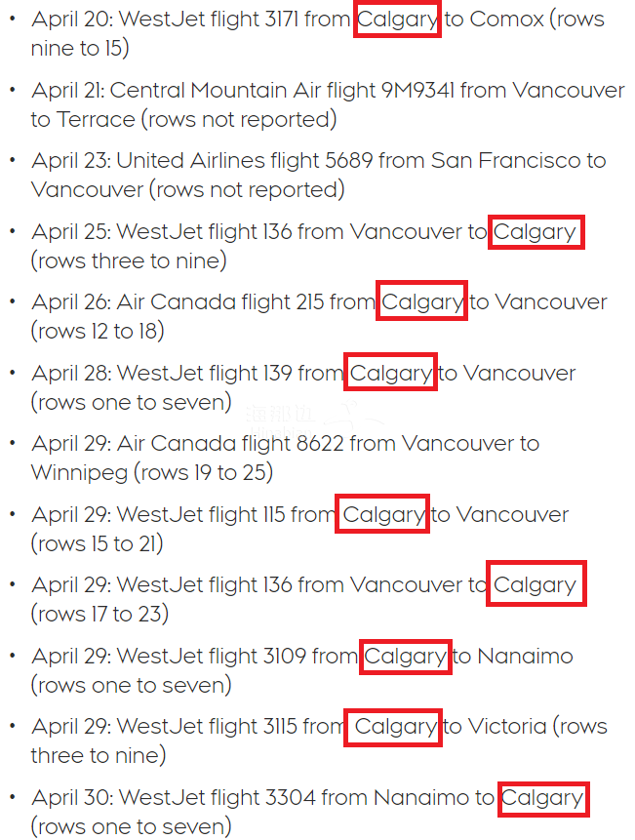This screenshot has width=635, height=840.
Task: Click the word Comox in first entry
Action: pos(506,20)
